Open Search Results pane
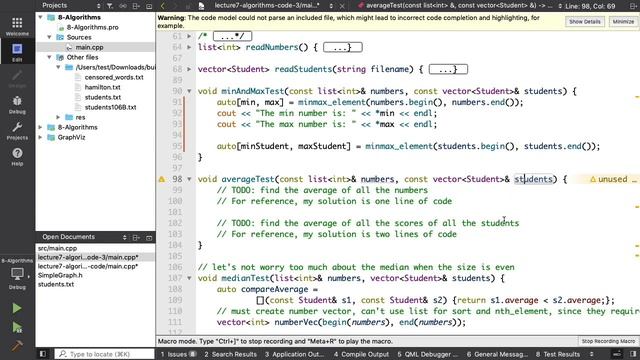This screenshot has width=640, height=360. pos(231,354)
